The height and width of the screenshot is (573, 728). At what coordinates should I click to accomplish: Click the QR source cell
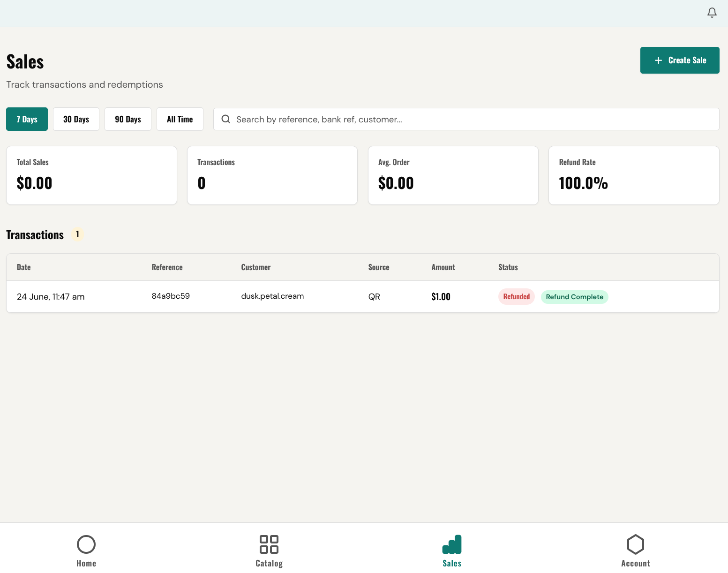point(374,297)
